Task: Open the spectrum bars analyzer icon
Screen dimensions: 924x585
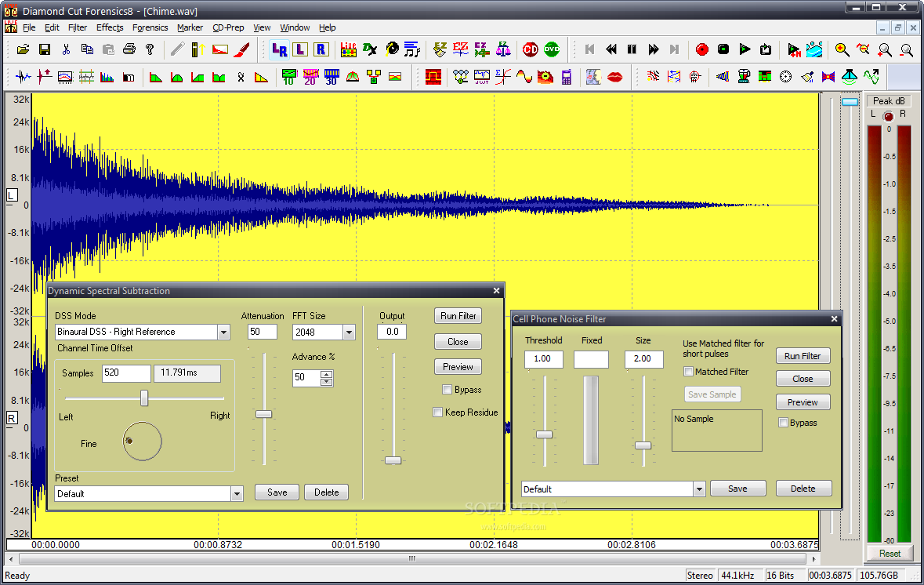Action: 107,78
